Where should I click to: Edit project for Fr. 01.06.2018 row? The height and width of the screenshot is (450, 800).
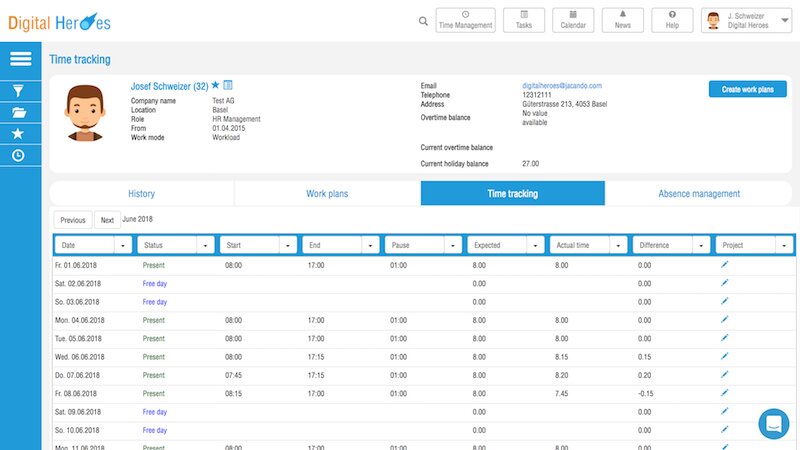[725, 265]
